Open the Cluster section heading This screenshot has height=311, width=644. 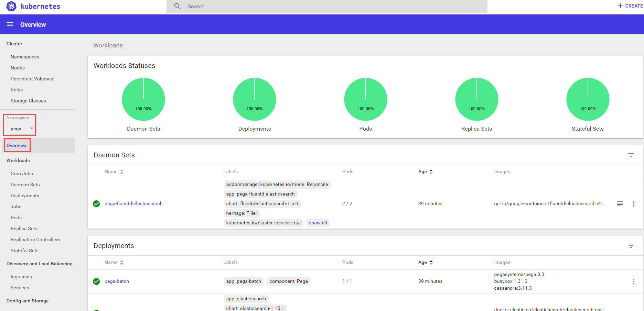click(x=14, y=44)
